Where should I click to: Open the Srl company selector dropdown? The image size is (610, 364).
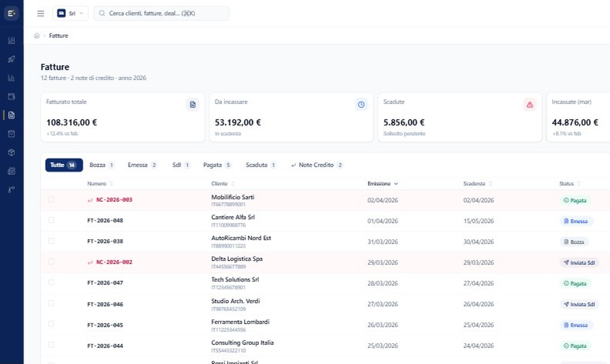(x=70, y=13)
